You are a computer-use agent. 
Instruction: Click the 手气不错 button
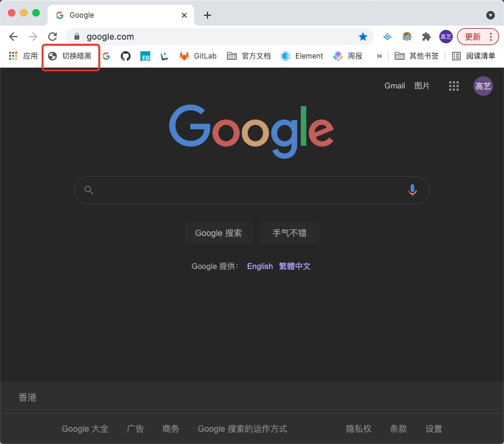click(x=289, y=233)
